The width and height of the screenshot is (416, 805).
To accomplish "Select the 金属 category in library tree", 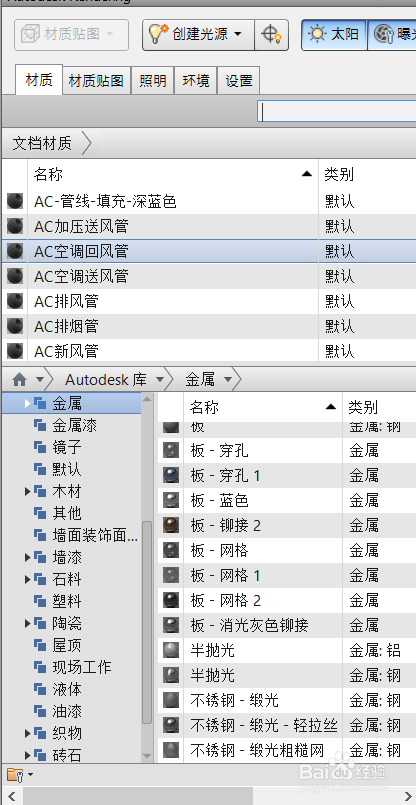I will pyautogui.click(x=67, y=404).
